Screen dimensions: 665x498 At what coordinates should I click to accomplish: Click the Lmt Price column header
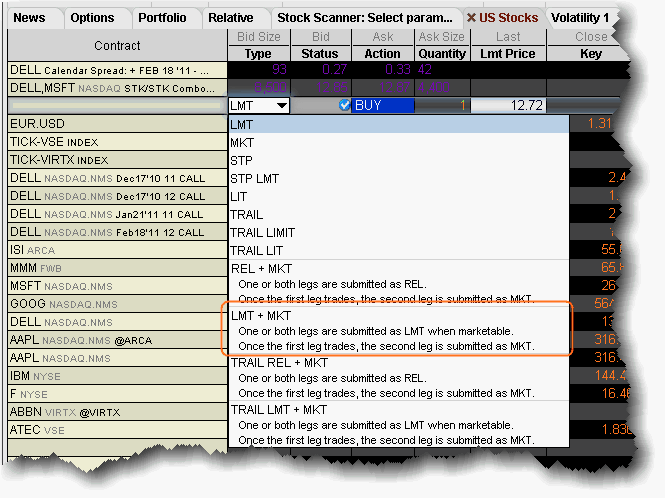(508, 54)
